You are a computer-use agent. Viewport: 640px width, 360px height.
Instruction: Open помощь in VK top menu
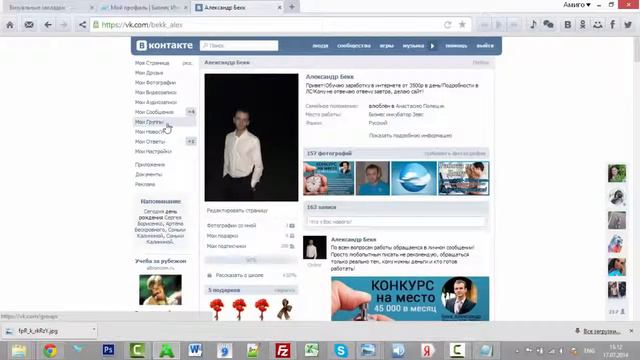click(456, 46)
